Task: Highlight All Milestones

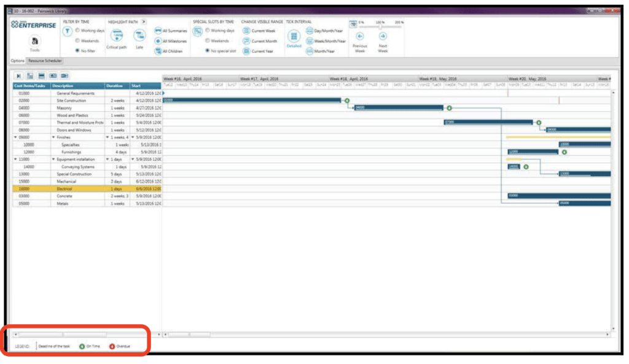Action: coord(171,41)
